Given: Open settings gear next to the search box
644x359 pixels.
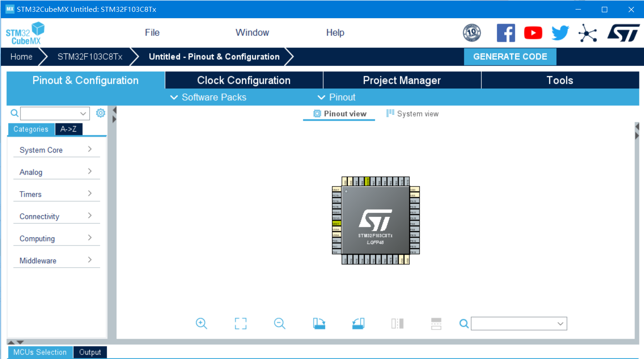Looking at the screenshot, I should coord(100,113).
